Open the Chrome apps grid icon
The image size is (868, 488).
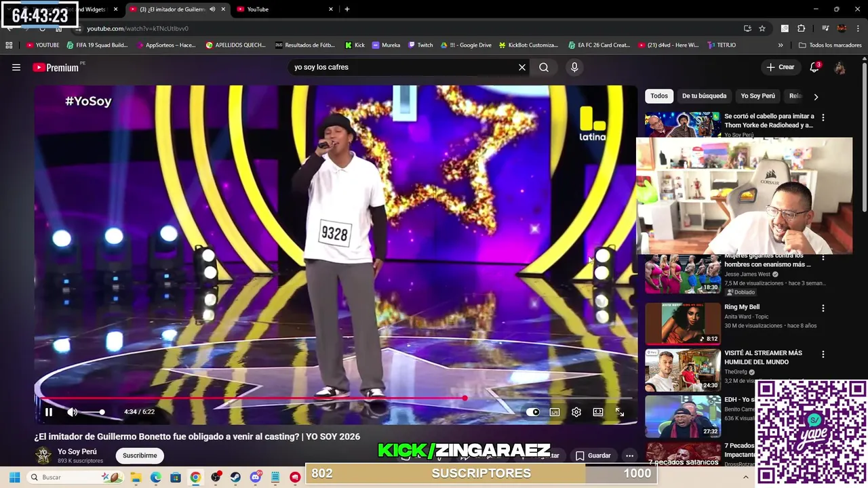(x=9, y=45)
